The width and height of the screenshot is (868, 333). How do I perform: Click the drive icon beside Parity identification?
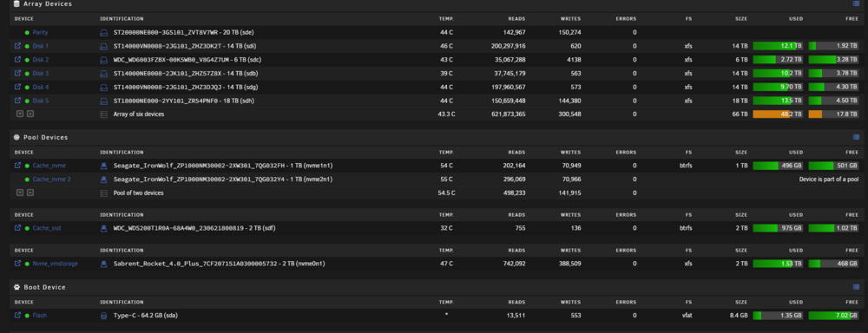click(103, 33)
